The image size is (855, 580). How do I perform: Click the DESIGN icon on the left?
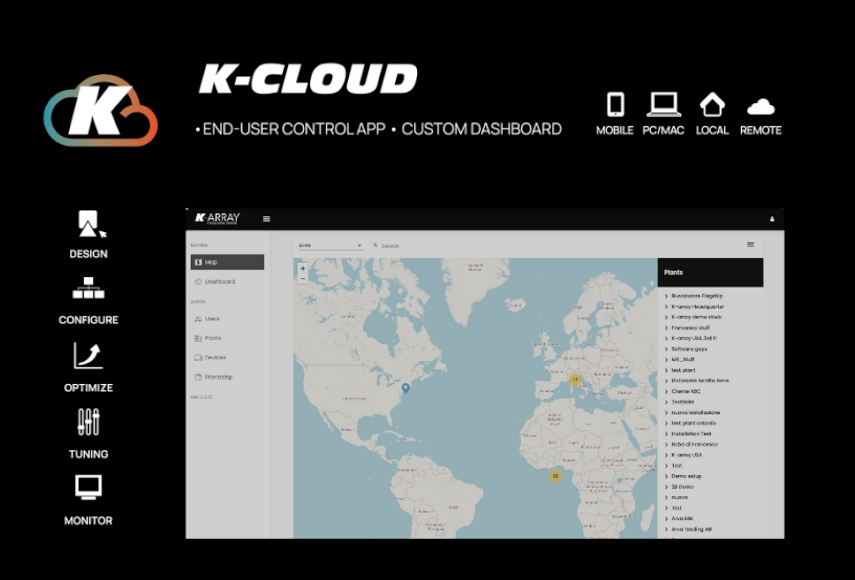90,224
